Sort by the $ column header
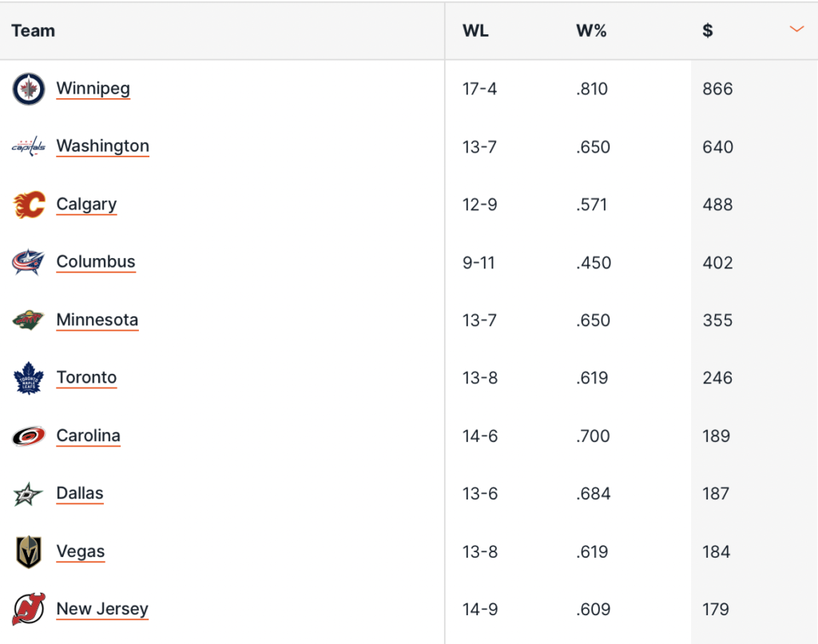 point(708,31)
